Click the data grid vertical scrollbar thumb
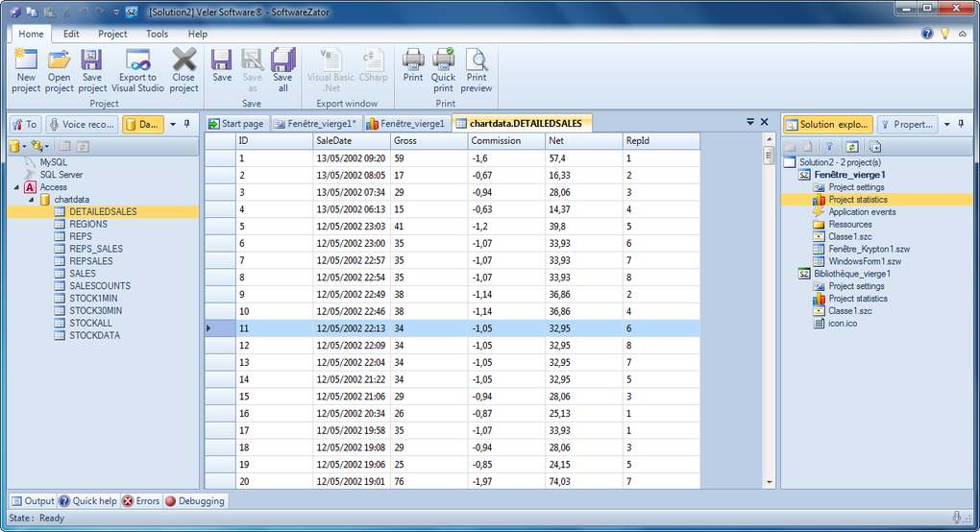This screenshot has width=980, height=532. 770,155
